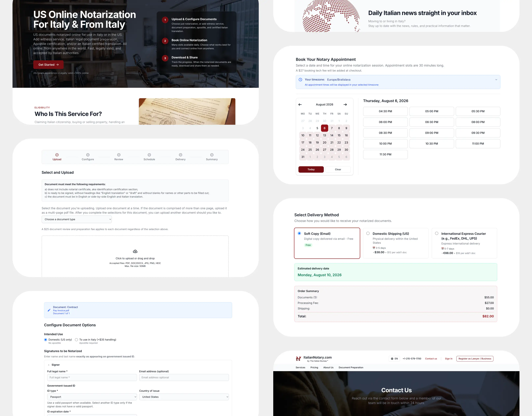Click the Delivery step check icon
Viewport: 532px width, 416px height.
(181, 155)
